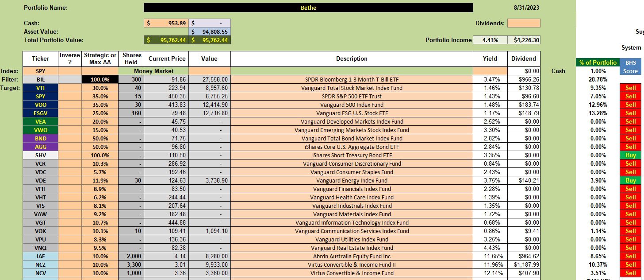This screenshot has width=644, height=280.
Task: Click Total Portfolio Value 95,762.44 orange cell
Action: 166,40
